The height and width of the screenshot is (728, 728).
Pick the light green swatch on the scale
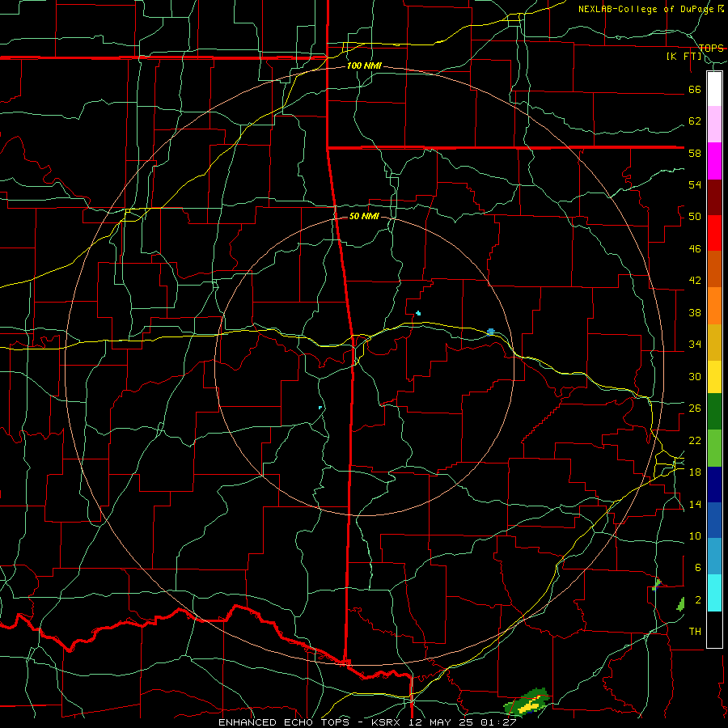coord(714,448)
